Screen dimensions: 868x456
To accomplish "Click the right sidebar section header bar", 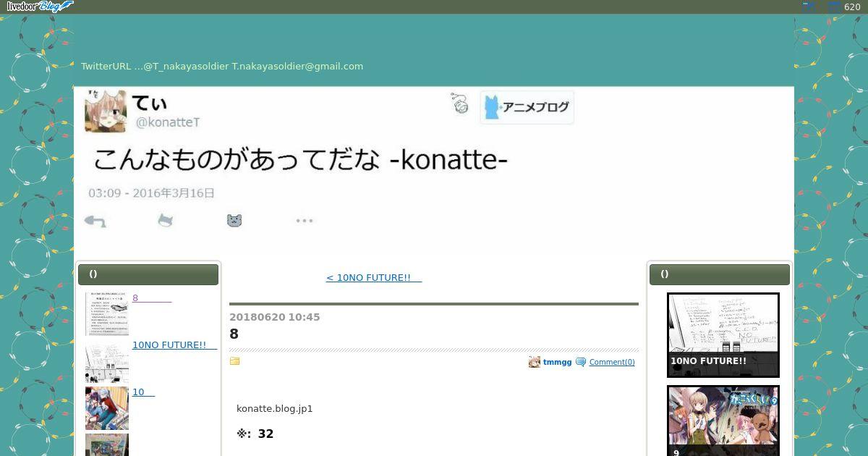I will (720, 274).
